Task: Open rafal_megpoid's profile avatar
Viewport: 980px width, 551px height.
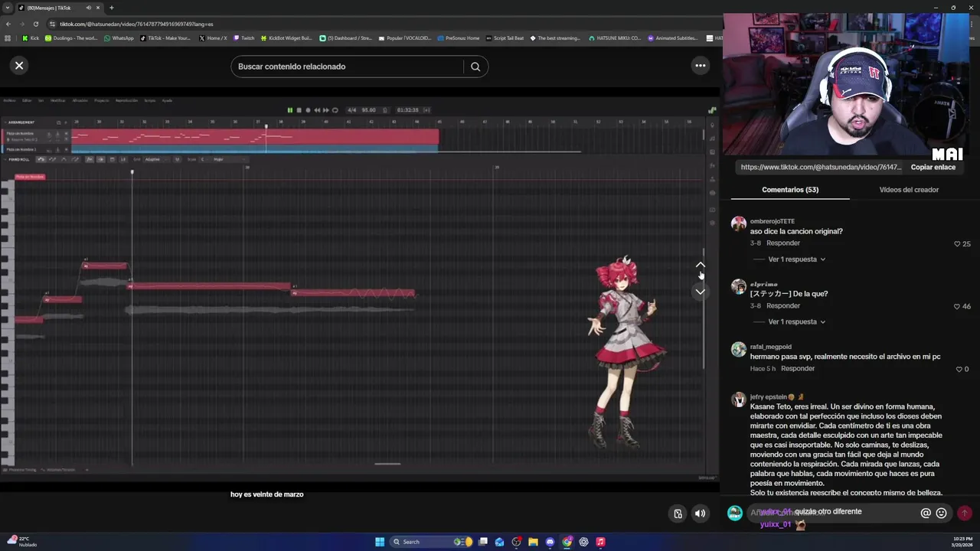Action: point(739,349)
